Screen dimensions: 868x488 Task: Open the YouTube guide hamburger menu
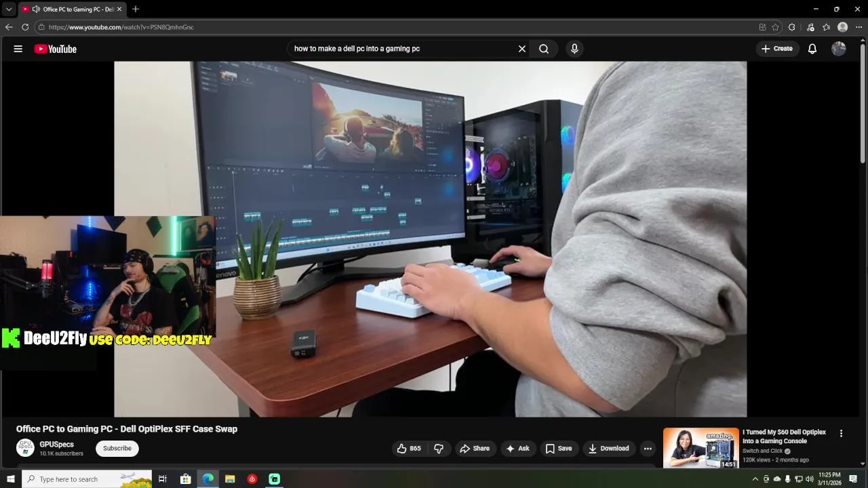click(18, 49)
